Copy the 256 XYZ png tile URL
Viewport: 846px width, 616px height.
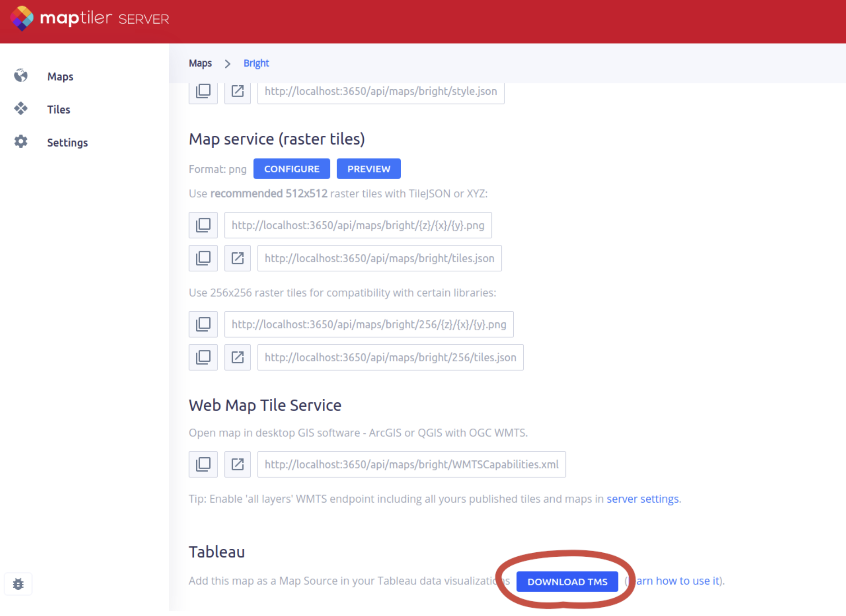(x=203, y=324)
